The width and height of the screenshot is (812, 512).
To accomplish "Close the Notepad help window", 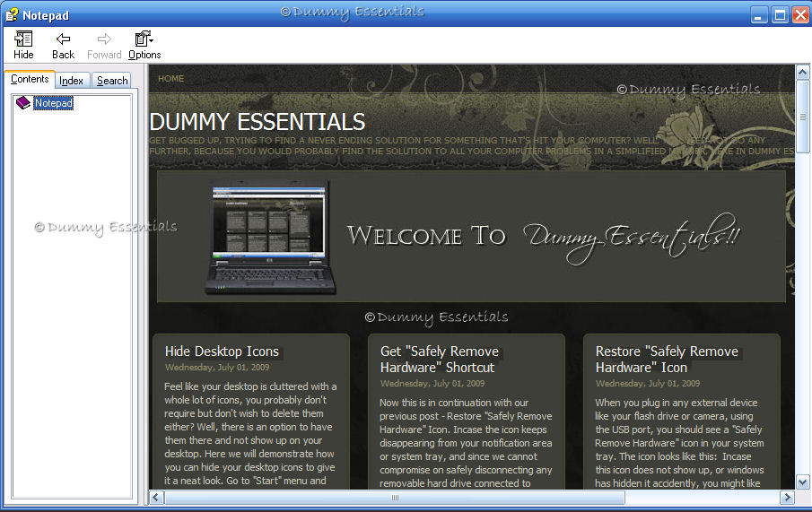I will [x=800, y=14].
